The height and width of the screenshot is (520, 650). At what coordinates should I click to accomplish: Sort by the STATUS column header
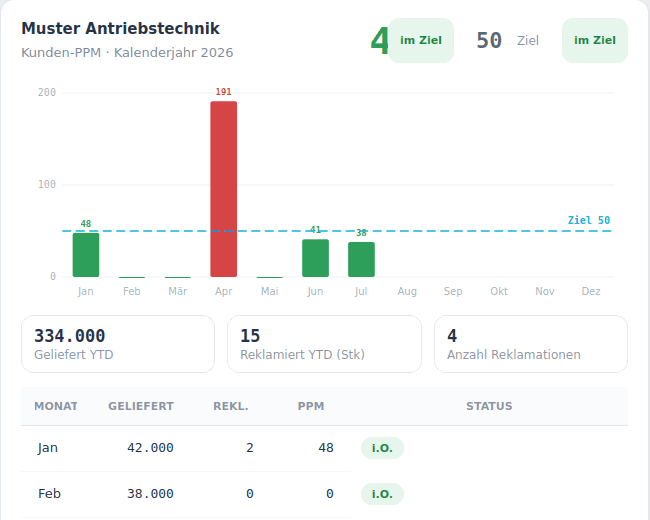[489, 406]
